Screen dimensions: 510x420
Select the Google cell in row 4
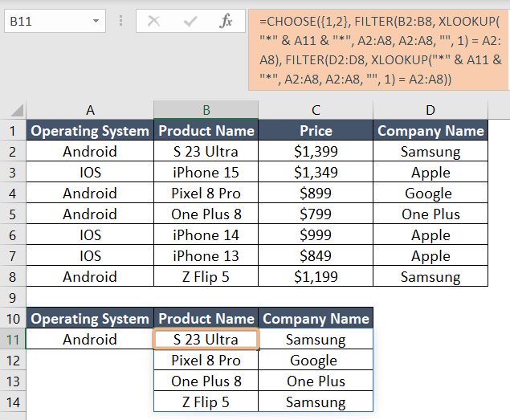[430, 194]
